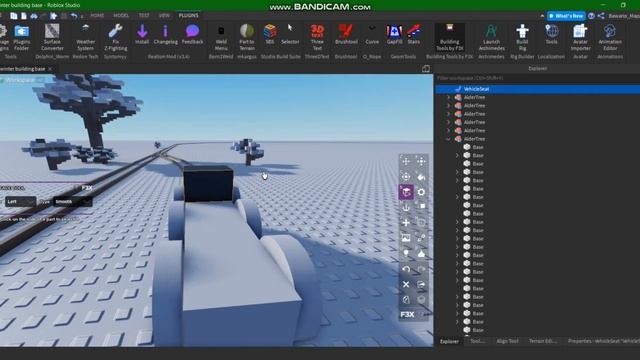Open Localization Tools
Viewport: 640px width, 360px height.
tap(551, 34)
